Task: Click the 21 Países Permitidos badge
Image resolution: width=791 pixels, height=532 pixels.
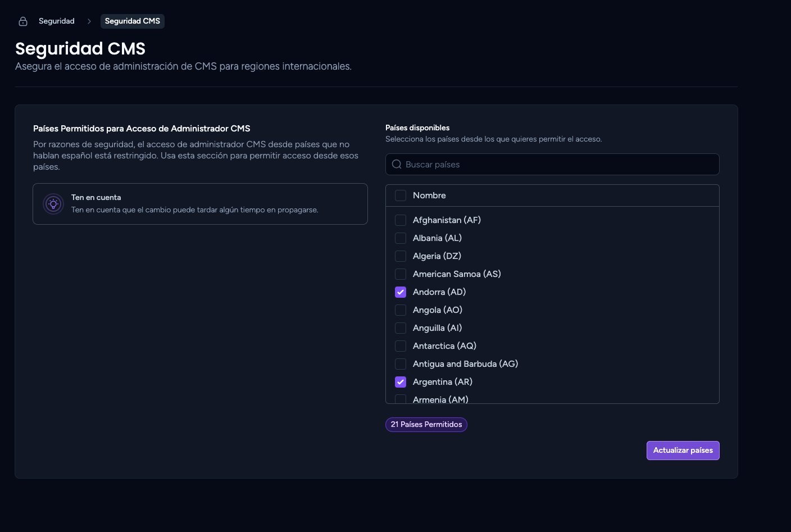Action: 426,425
